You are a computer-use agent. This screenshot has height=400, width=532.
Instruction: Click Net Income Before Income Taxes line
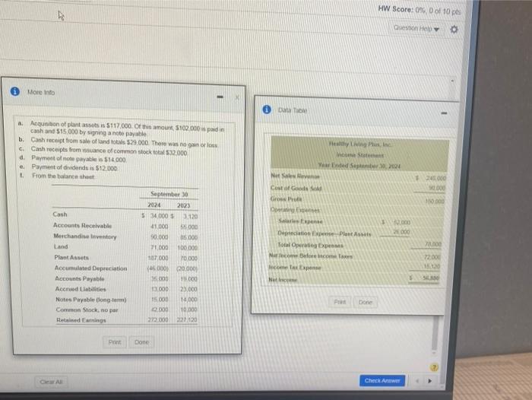(311, 256)
